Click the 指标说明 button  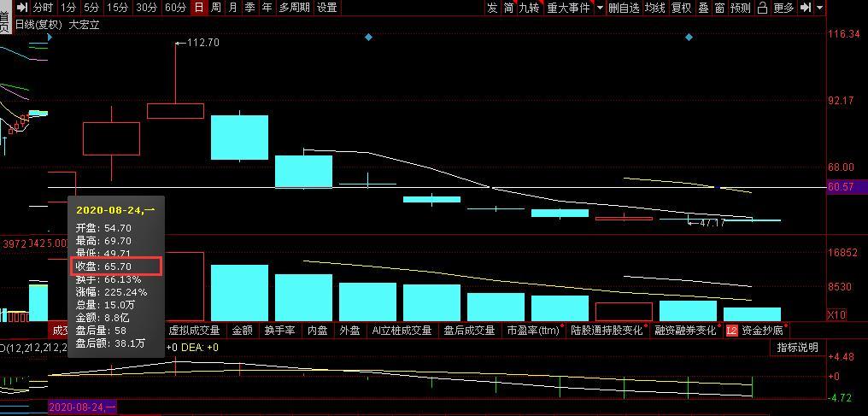[798, 348]
